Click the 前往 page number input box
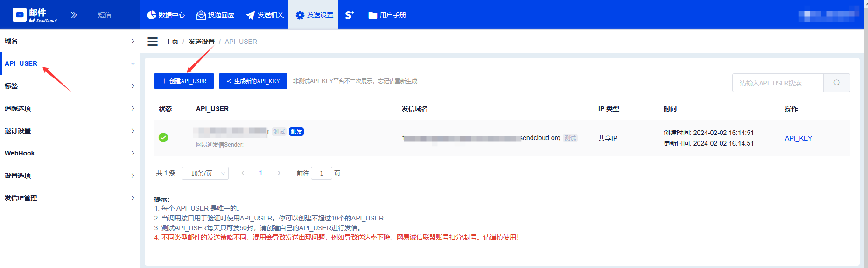Image resolution: width=868 pixels, height=268 pixels. pyautogui.click(x=321, y=173)
